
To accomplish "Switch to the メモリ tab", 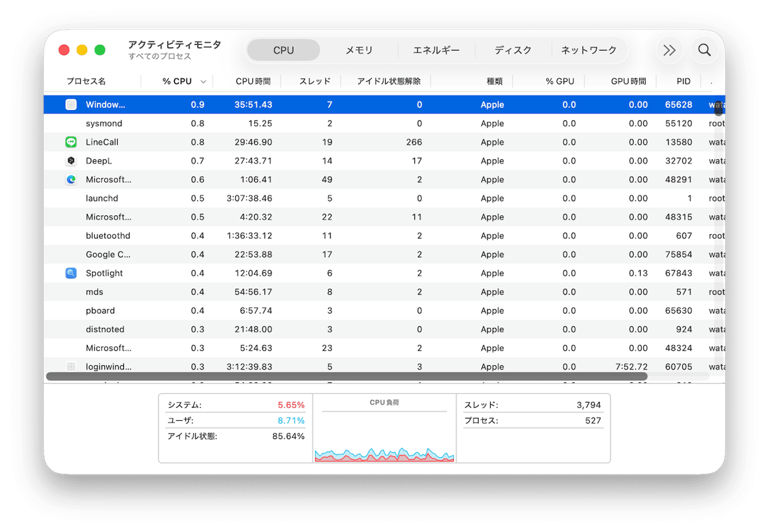I will (x=358, y=50).
